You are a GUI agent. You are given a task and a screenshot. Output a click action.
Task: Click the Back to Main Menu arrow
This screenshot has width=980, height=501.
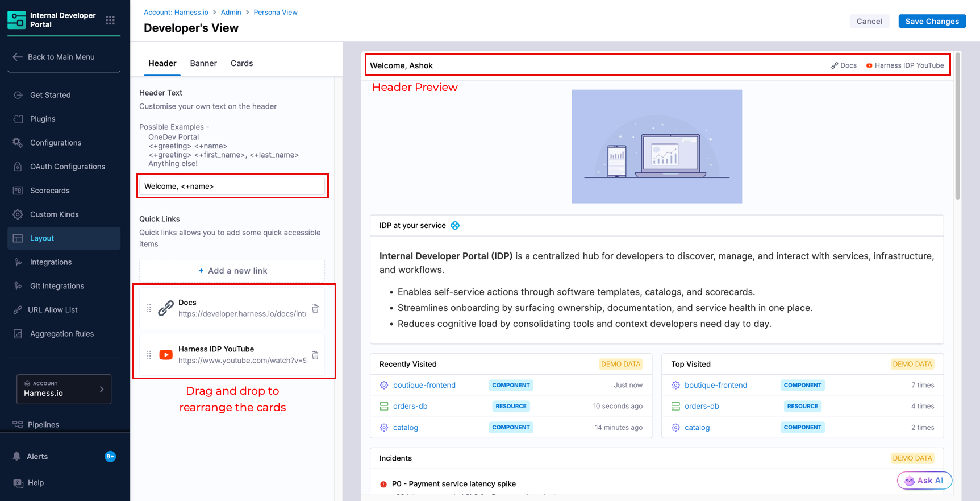tap(18, 57)
